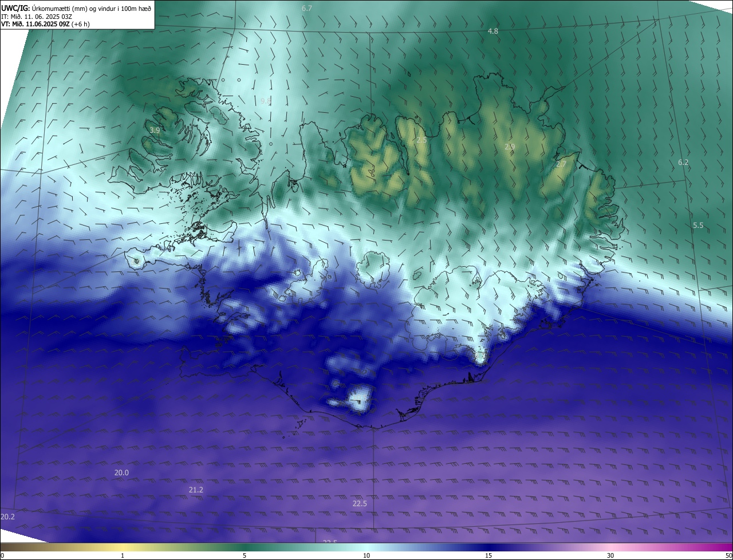Click the colorbar tick label 0
The height and width of the screenshot is (560, 733).
click(x=2, y=556)
